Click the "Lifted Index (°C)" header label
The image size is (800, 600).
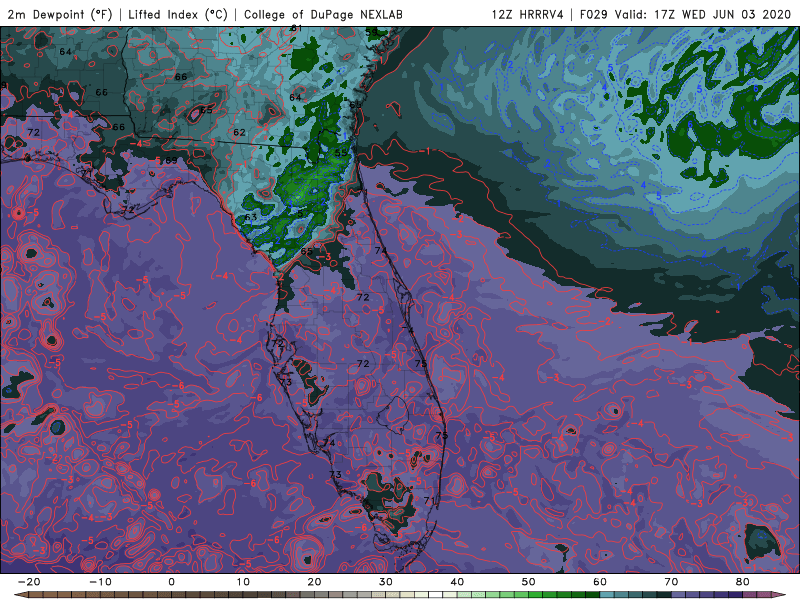178,14
